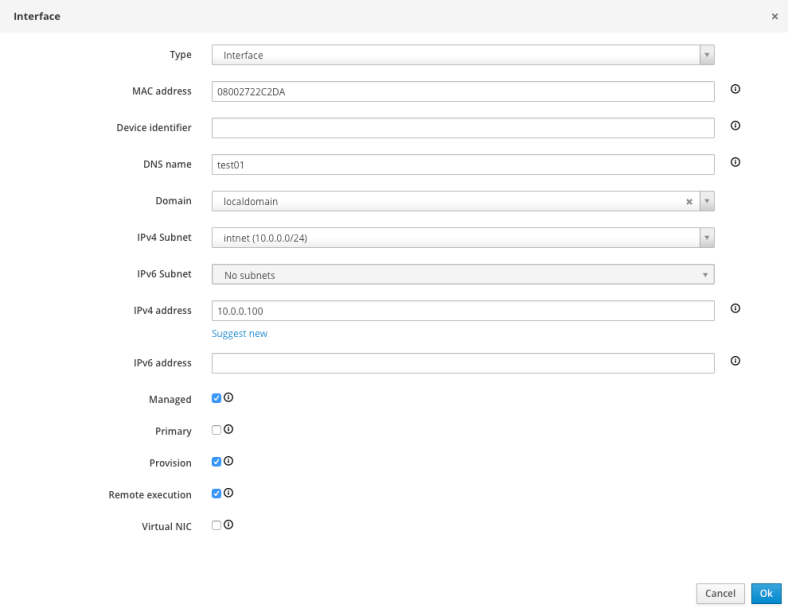
Task: Click the info icon next to Managed checkbox
Action: pyautogui.click(x=228, y=398)
